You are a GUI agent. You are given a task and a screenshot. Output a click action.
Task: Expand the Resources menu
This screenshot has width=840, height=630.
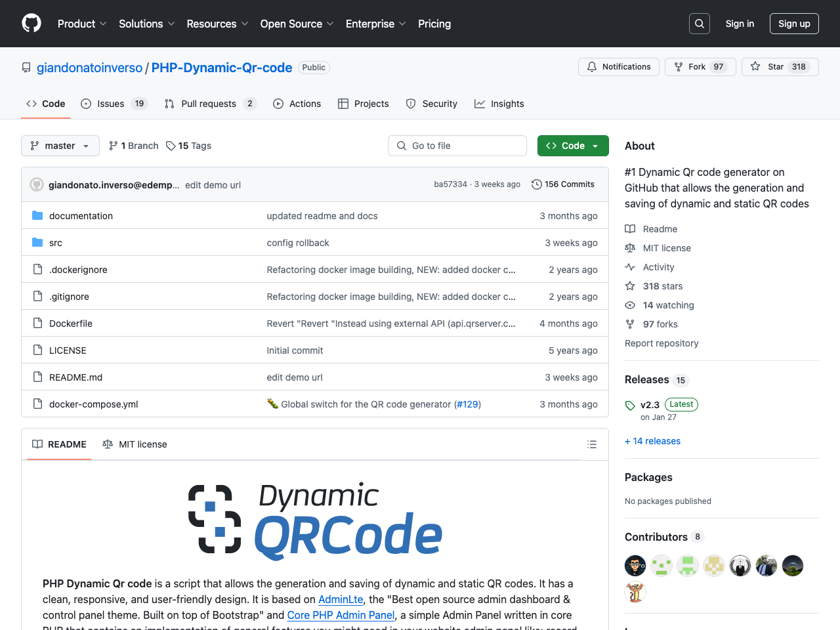coord(217,24)
